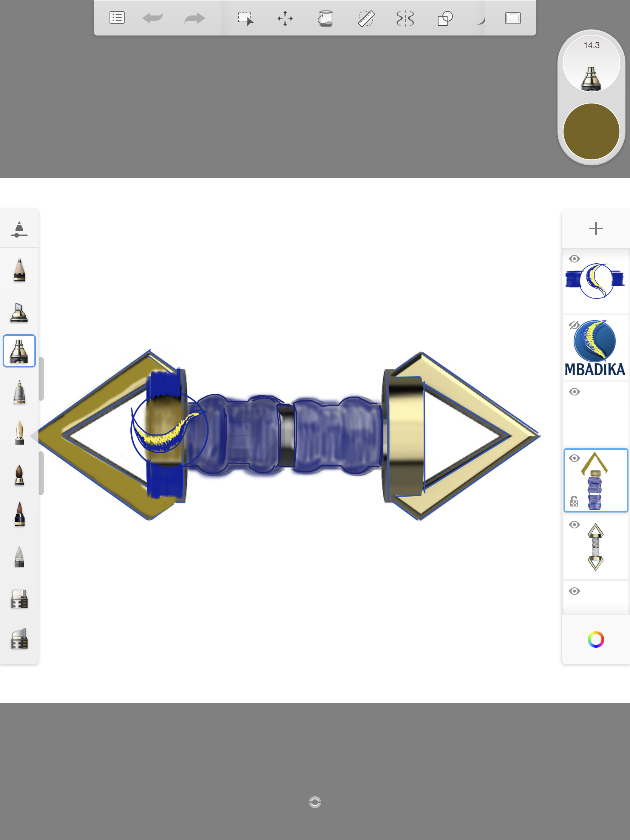
Task: Select the paint bucket fill tool
Action: click(325, 18)
